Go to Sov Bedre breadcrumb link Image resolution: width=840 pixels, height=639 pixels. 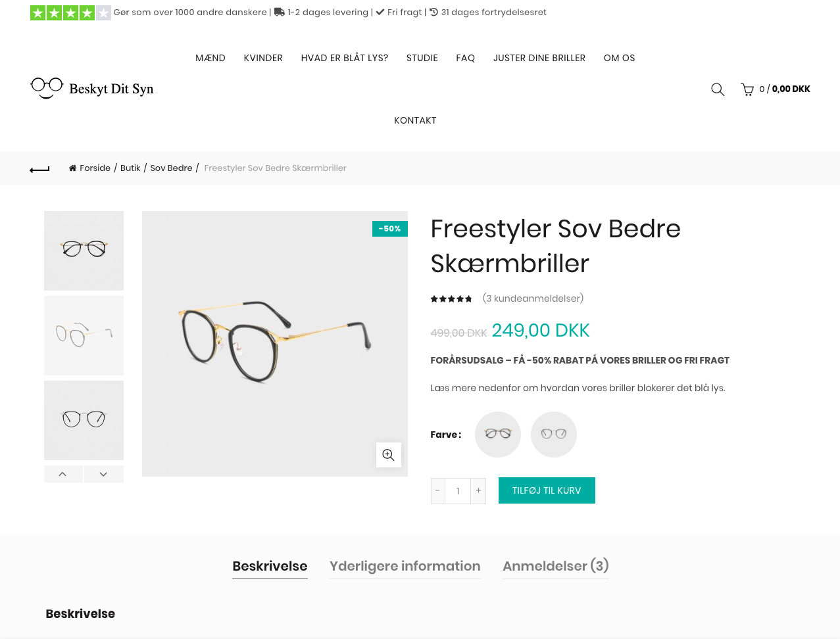(171, 168)
